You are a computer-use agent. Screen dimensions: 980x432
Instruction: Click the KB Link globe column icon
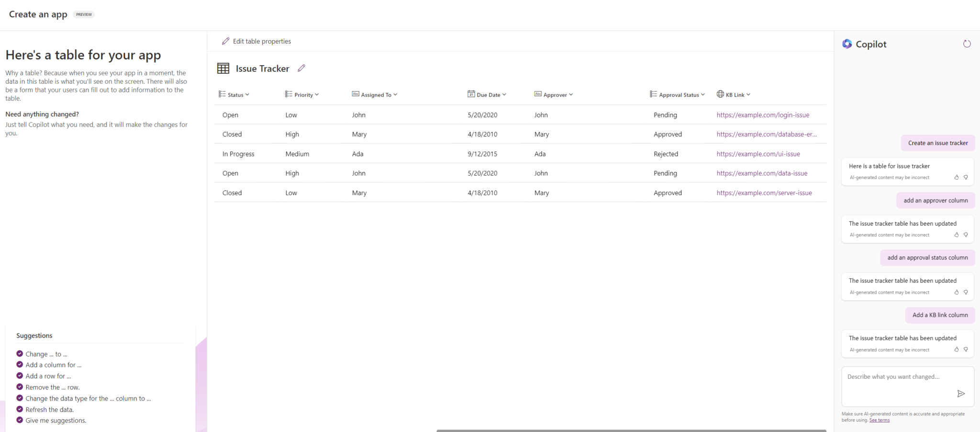(720, 94)
